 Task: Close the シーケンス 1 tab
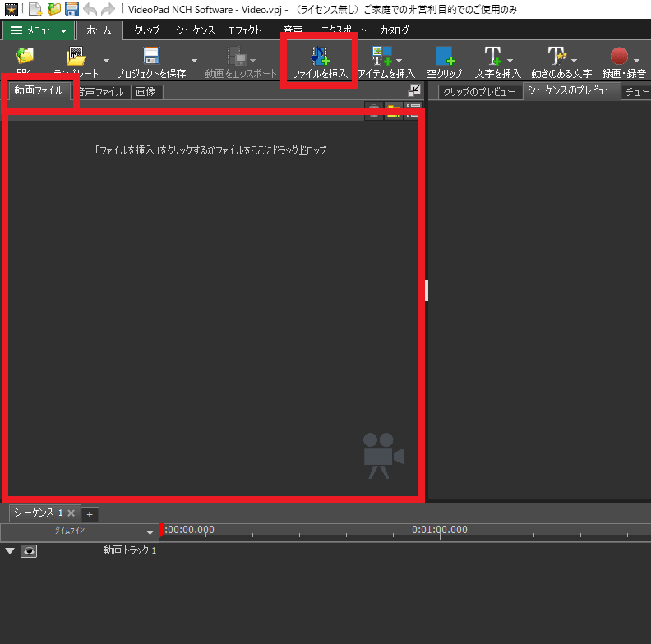[71, 513]
